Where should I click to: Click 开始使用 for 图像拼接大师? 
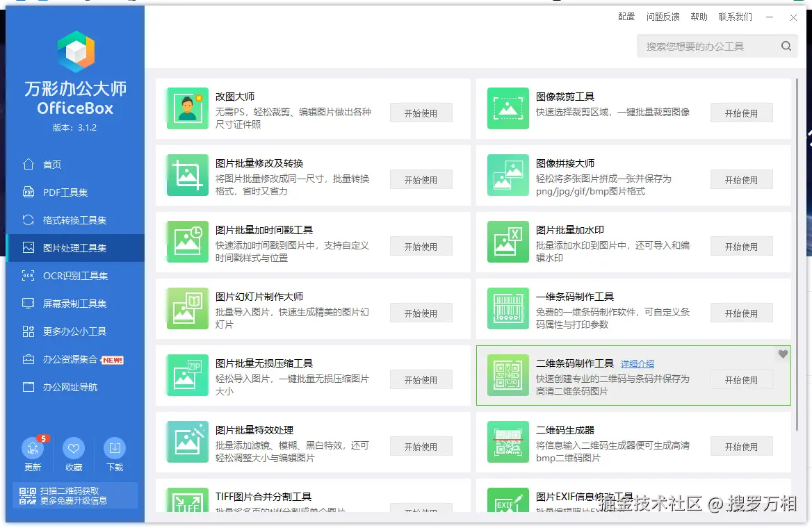pos(741,180)
